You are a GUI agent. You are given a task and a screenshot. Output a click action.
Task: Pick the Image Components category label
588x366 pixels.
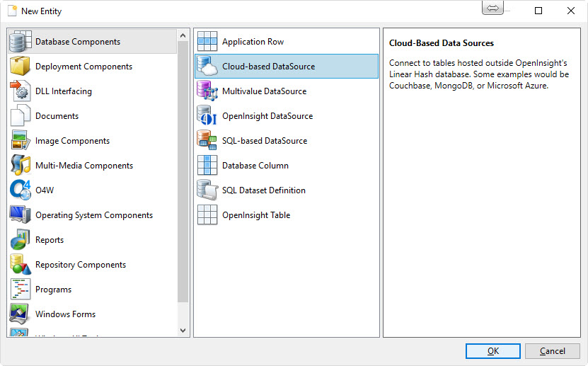click(x=72, y=141)
